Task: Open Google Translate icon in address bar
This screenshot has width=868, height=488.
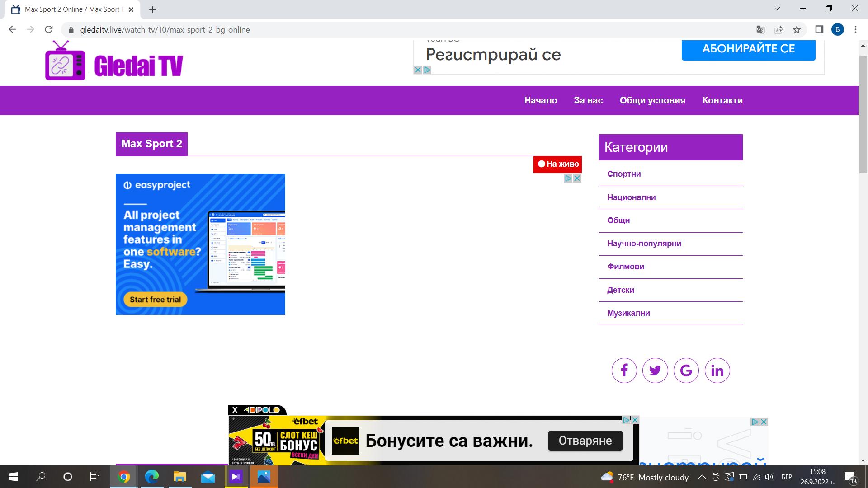Action: 760,29
